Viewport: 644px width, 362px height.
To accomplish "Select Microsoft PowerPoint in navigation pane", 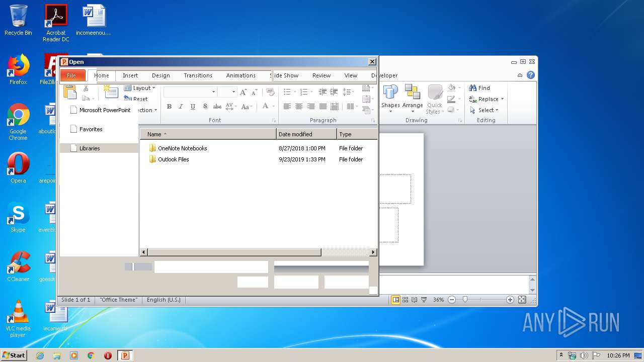I will click(x=100, y=110).
